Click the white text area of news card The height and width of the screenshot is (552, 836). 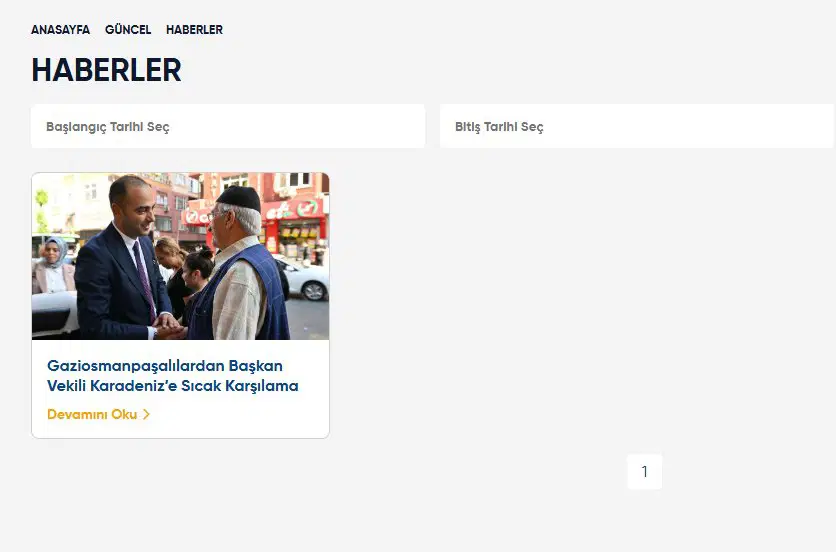pyautogui.click(x=180, y=389)
